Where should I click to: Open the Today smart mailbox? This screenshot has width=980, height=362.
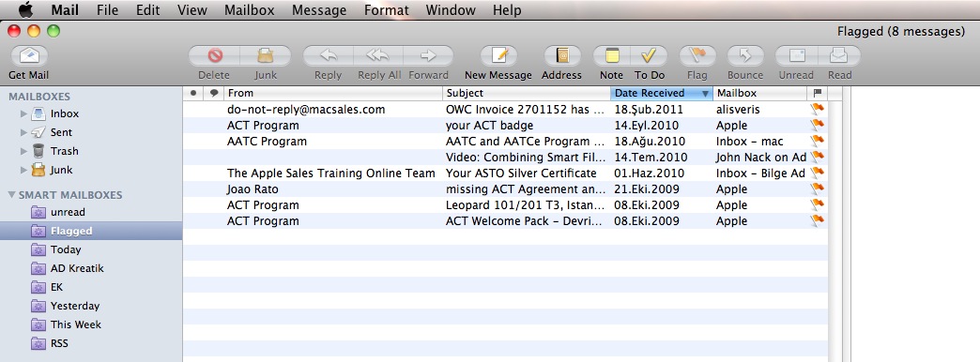click(66, 249)
